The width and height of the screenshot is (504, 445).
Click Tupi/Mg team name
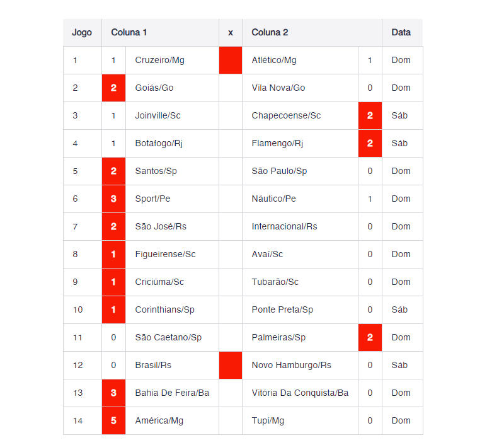click(x=268, y=420)
